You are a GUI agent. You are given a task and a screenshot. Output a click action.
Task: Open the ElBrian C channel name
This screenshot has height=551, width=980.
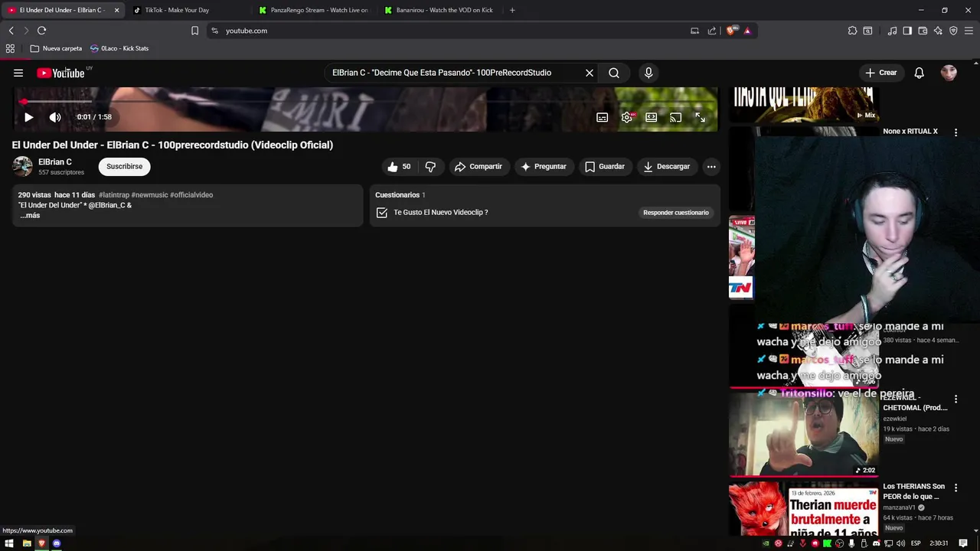[x=55, y=161]
